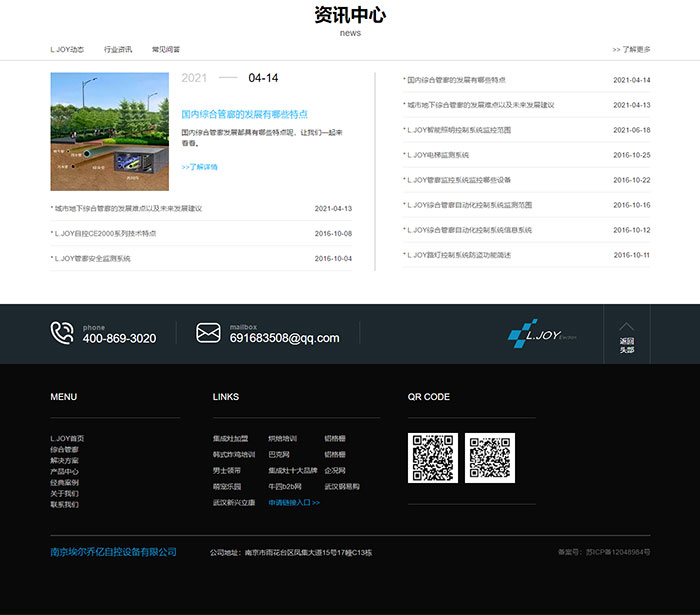
Task: Open the L.JOY动态 tab
Action: point(67,49)
